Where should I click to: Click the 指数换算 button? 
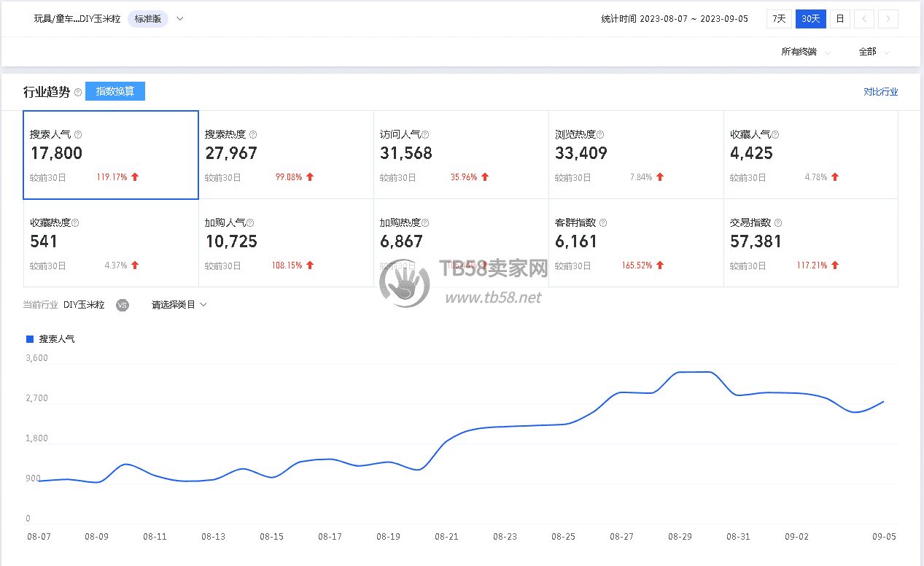pos(115,91)
